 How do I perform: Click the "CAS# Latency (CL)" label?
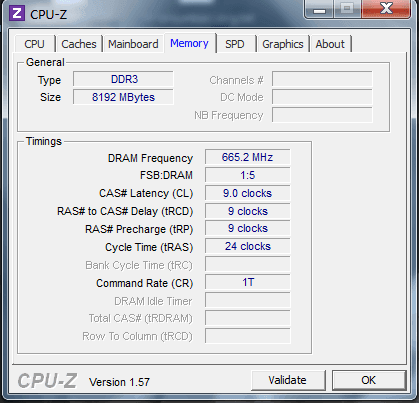pyautogui.click(x=146, y=193)
